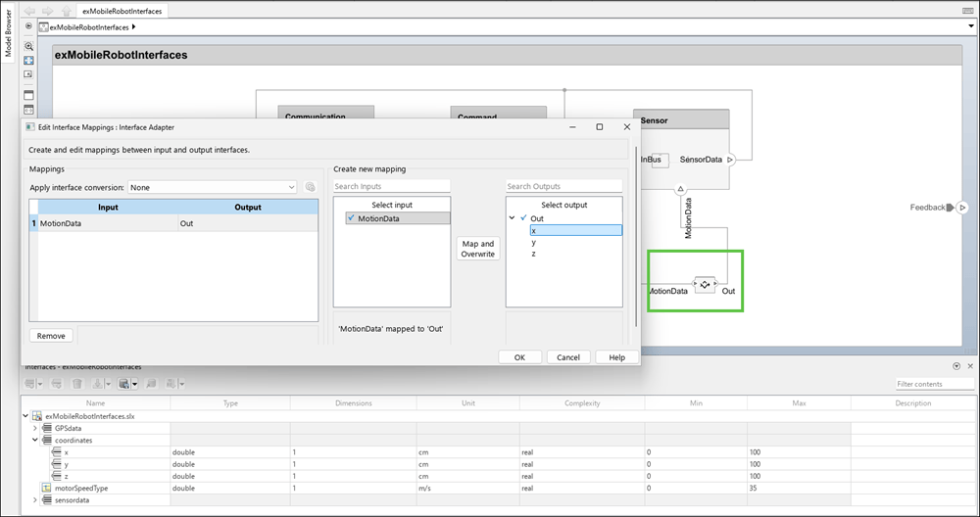Select the motorSpeedType row name
The image size is (980, 517).
click(81, 488)
